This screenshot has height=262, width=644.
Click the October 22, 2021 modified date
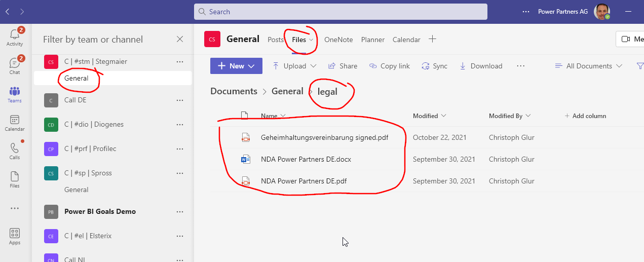[x=440, y=137]
